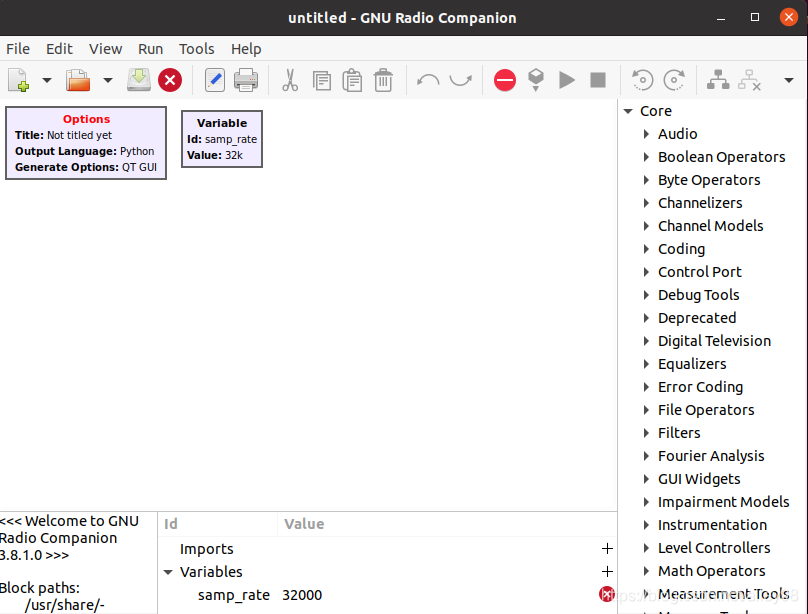Screen dimensions: 808x614
Task: Execute the flowgraph with the play icon
Action: pos(567,80)
